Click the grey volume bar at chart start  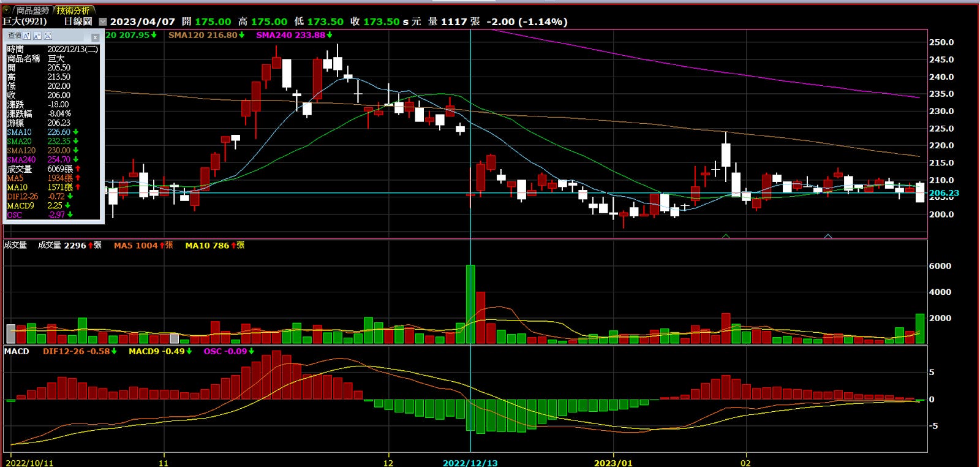coord(11,334)
